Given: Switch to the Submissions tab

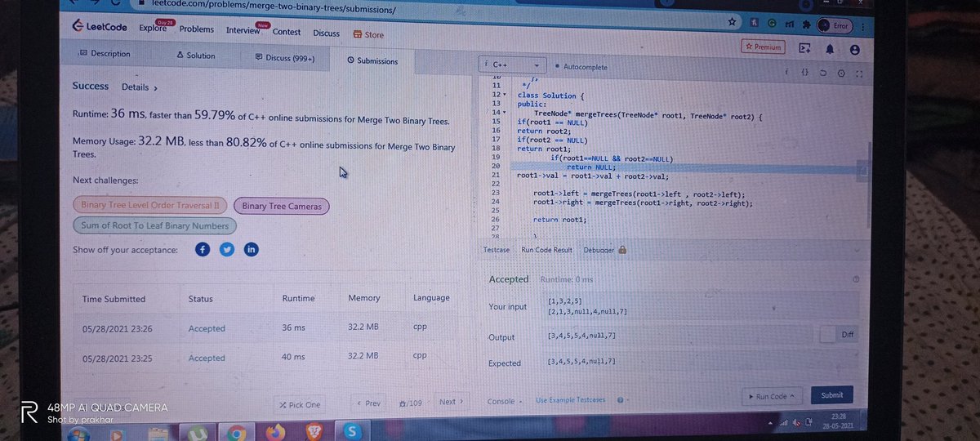Looking at the screenshot, I should [372, 60].
